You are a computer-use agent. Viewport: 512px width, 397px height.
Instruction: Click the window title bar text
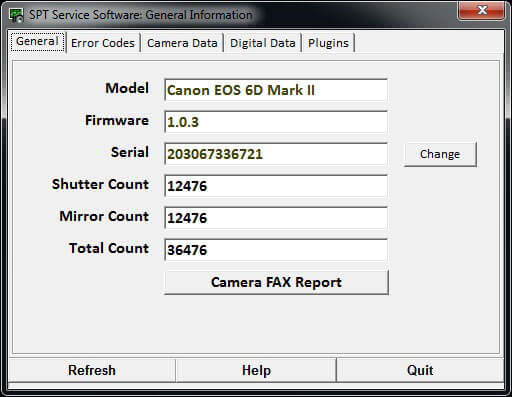coord(141,15)
